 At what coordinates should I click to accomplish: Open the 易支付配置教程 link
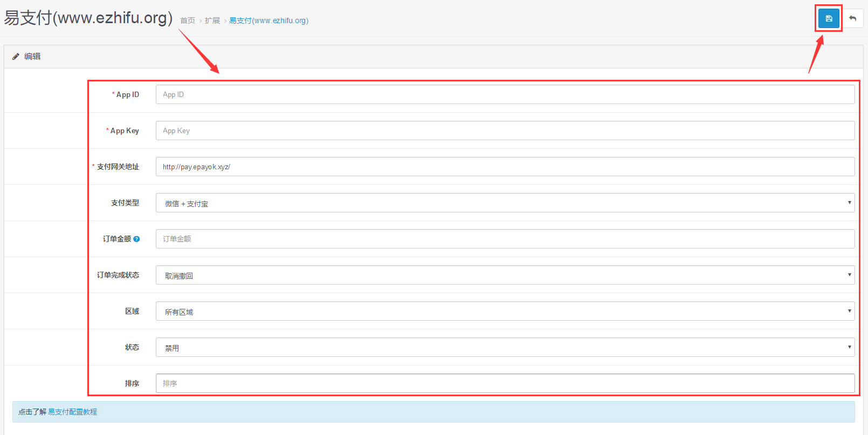pyautogui.click(x=72, y=412)
